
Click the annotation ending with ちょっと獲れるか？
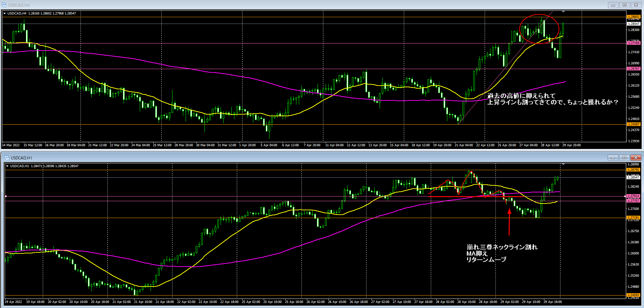[x=553, y=102]
